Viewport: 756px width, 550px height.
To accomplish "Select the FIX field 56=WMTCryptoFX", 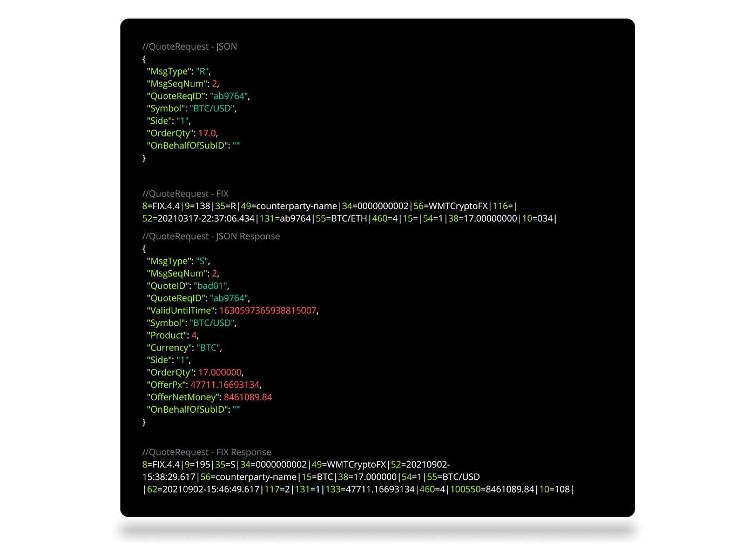I will (451, 206).
